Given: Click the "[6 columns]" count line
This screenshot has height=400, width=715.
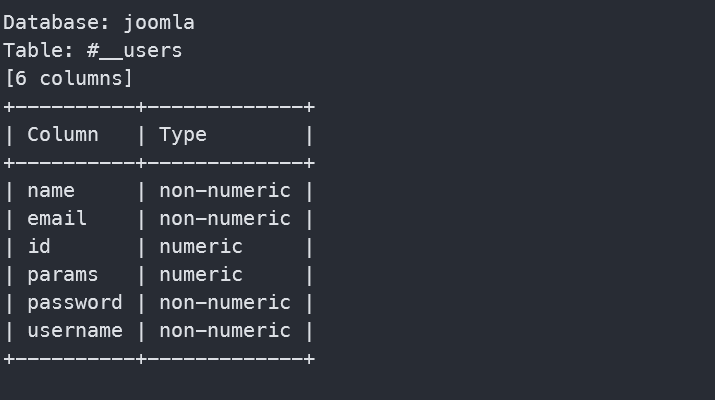Looking at the screenshot, I should click(x=69, y=78).
